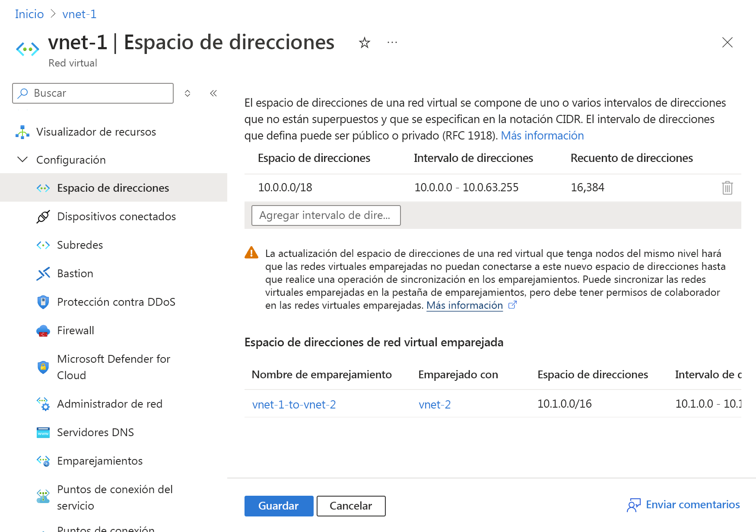Open the vnet-2 peered network
The width and height of the screenshot is (756, 532).
[x=434, y=404]
